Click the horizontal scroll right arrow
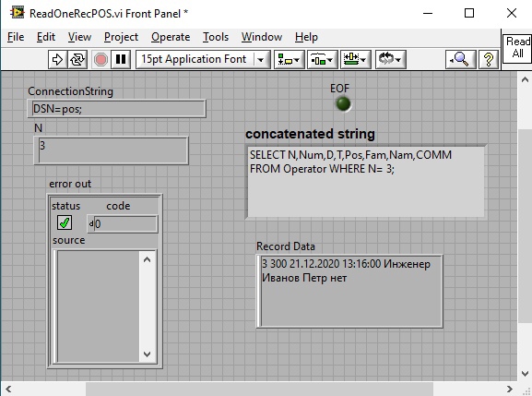 (x=510, y=389)
